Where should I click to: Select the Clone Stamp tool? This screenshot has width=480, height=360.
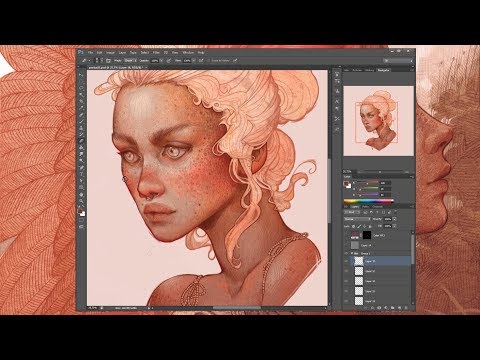81,128
